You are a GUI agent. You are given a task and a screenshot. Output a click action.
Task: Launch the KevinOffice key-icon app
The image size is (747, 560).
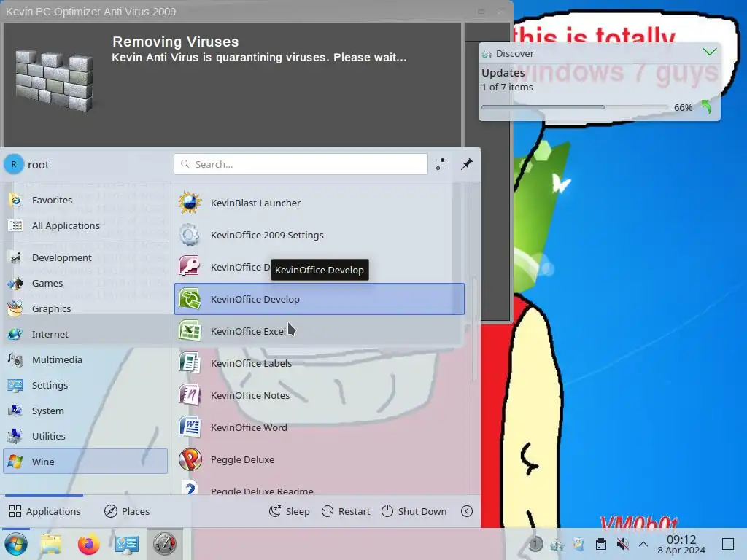[x=320, y=267]
